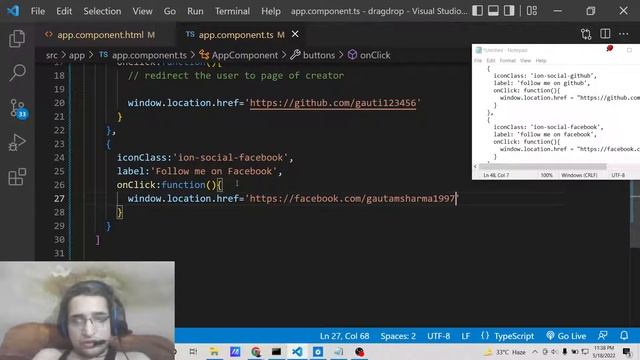Click the 33°C Haze weather widget
The width and height of the screenshot is (640, 360).
tap(505, 352)
